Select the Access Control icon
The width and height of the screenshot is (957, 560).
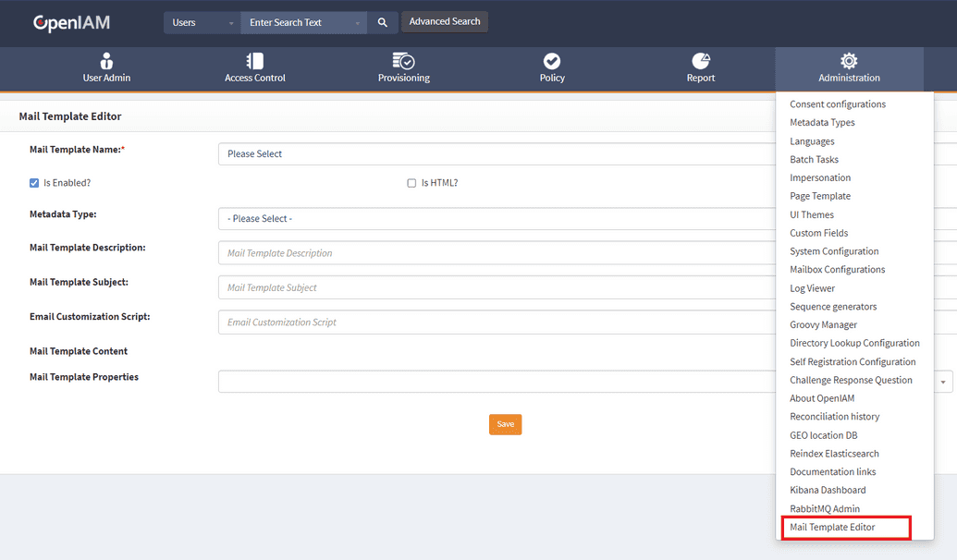(x=255, y=68)
